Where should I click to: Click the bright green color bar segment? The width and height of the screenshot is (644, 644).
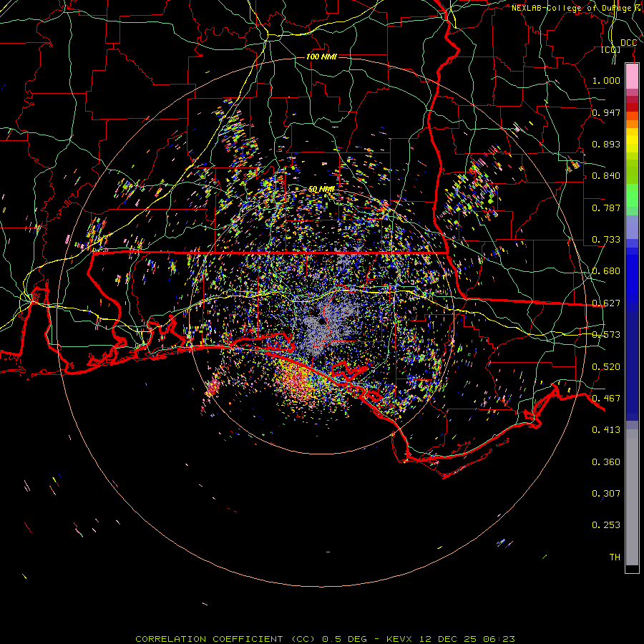[632, 195]
